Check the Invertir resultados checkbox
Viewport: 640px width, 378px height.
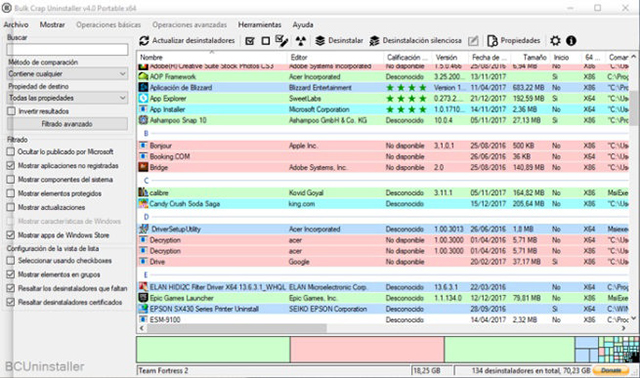click(x=11, y=111)
